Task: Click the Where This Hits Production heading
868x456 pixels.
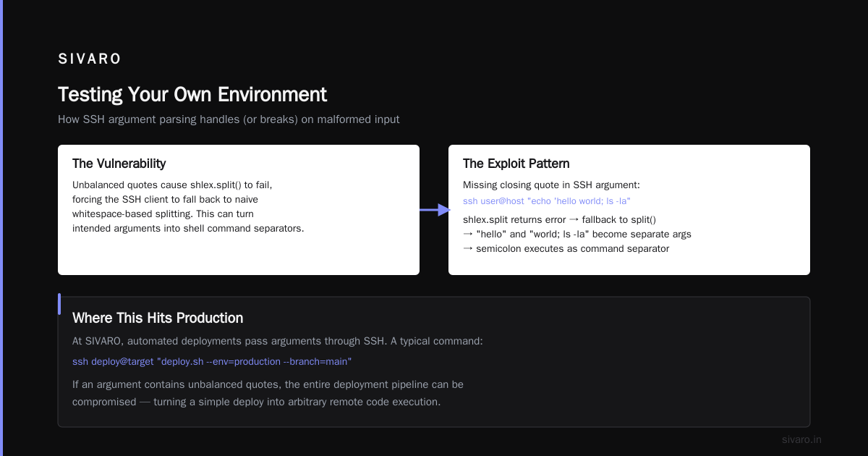Action: (158, 318)
